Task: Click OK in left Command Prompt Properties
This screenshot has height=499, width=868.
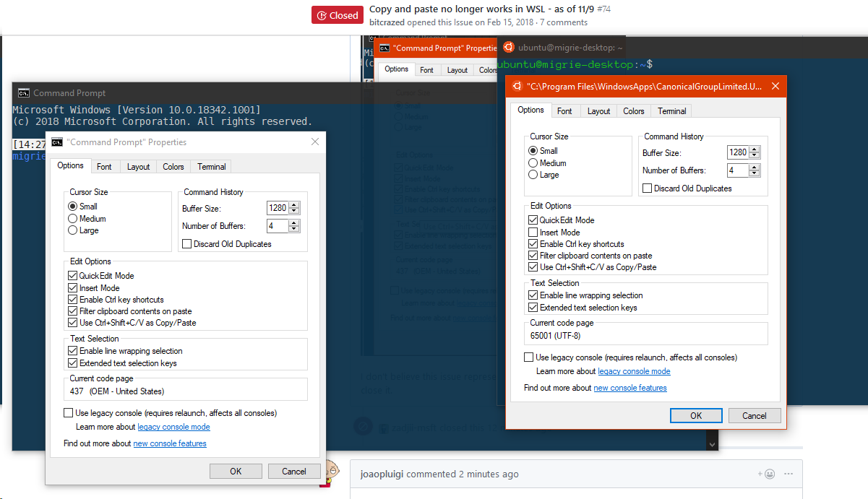Action: point(236,471)
